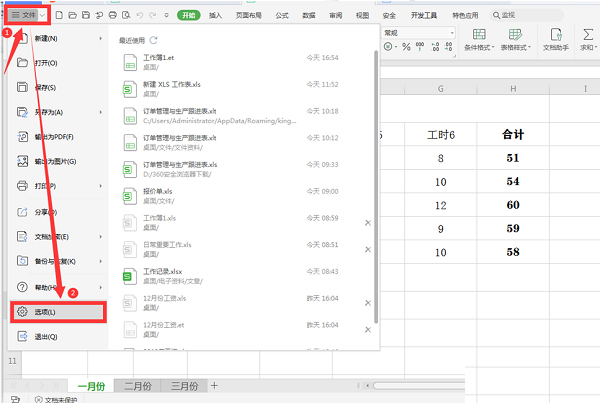Image resolution: width=600 pixels, height=403 pixels.
Task: Click the refresh icon beside 最近使用
Action: (x=154, y=40)
